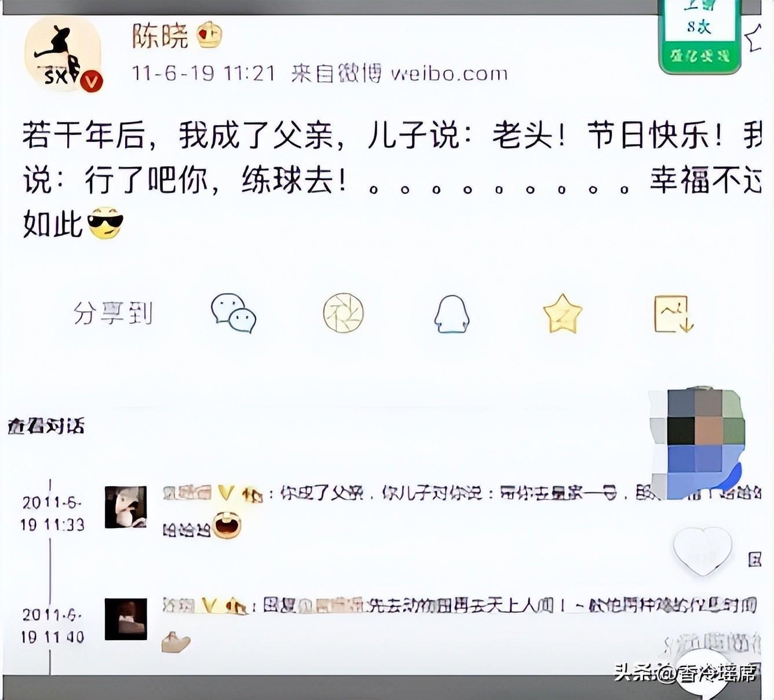
Task: Open the 陈晓 username link
Action: [160, 36]
